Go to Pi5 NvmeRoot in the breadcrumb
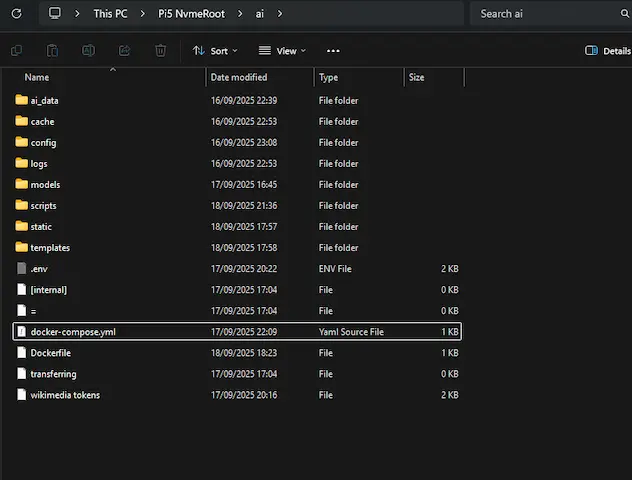 click(191, 14)
